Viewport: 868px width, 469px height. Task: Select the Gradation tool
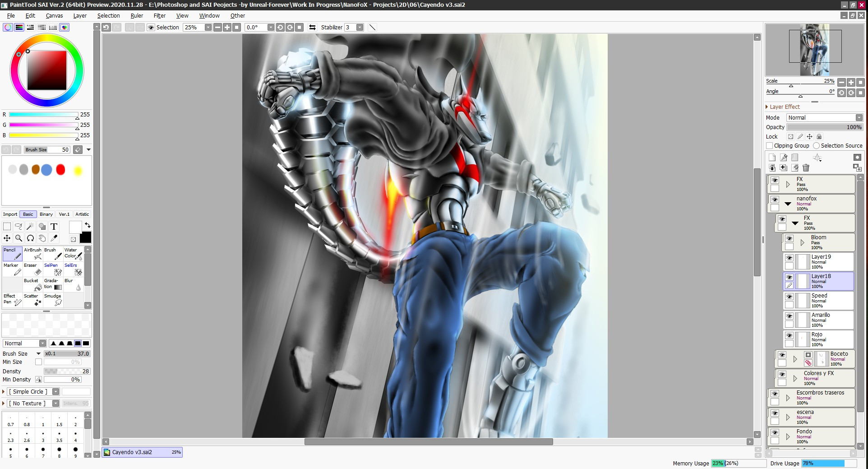(53, 284)
